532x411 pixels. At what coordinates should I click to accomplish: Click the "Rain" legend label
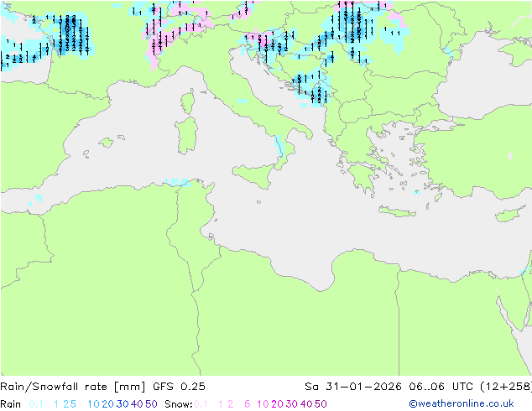tap(11, 404)
